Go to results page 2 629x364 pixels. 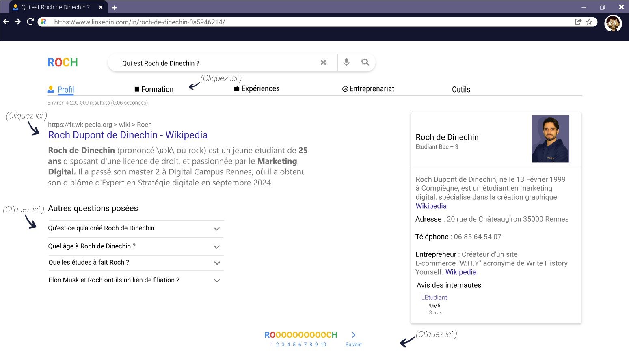(x=277, y=345)
